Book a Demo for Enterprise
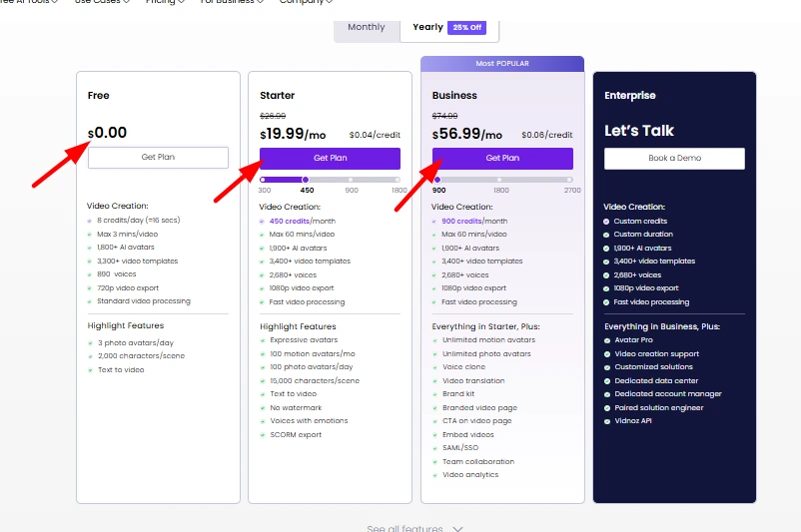The width and height of the screenshot is (801, 532). click(x=674, y=159)
